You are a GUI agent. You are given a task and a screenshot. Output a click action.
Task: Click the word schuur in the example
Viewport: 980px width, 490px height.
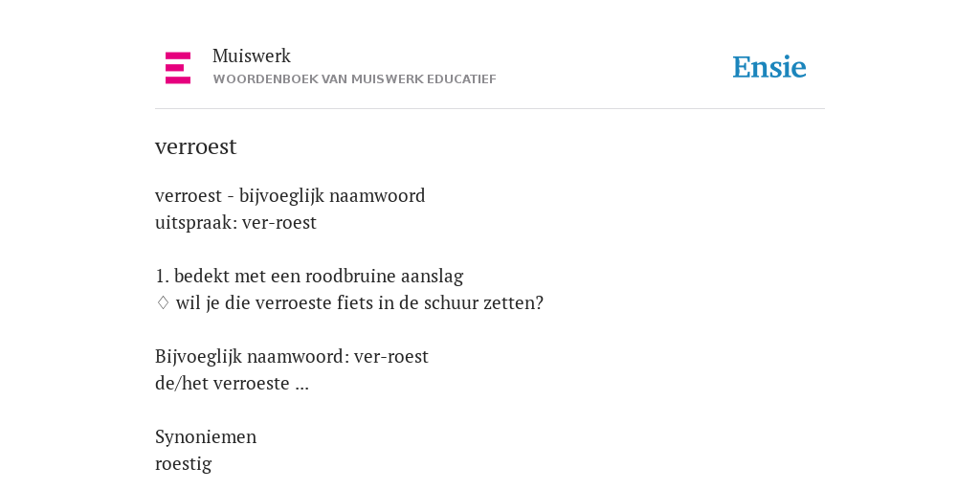click(453, 303)
